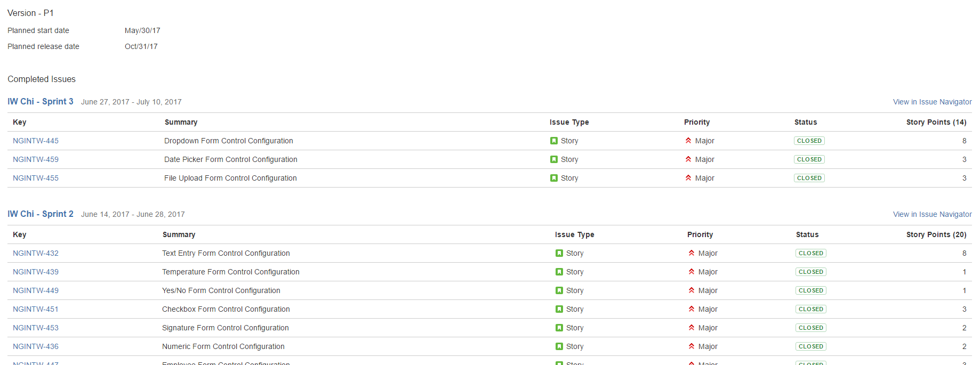This screenshot has height=365, width=980.
Task: Select the File Upload Form Control Configuration summary
Action: tap(230, 178)
